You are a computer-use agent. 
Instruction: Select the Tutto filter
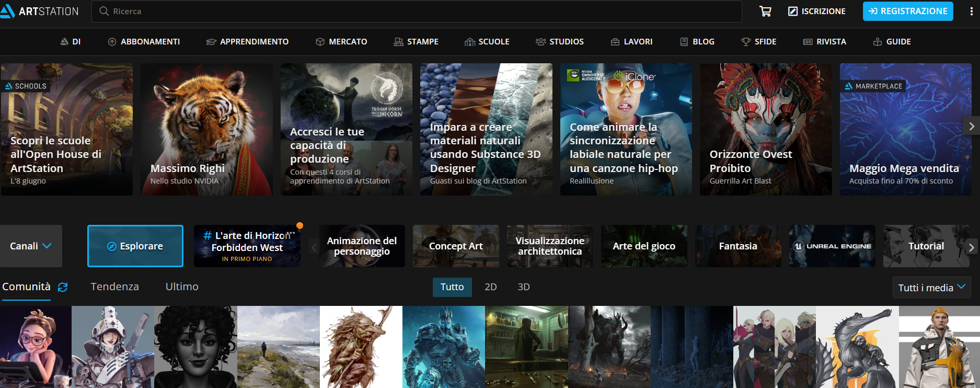(452, 287)
